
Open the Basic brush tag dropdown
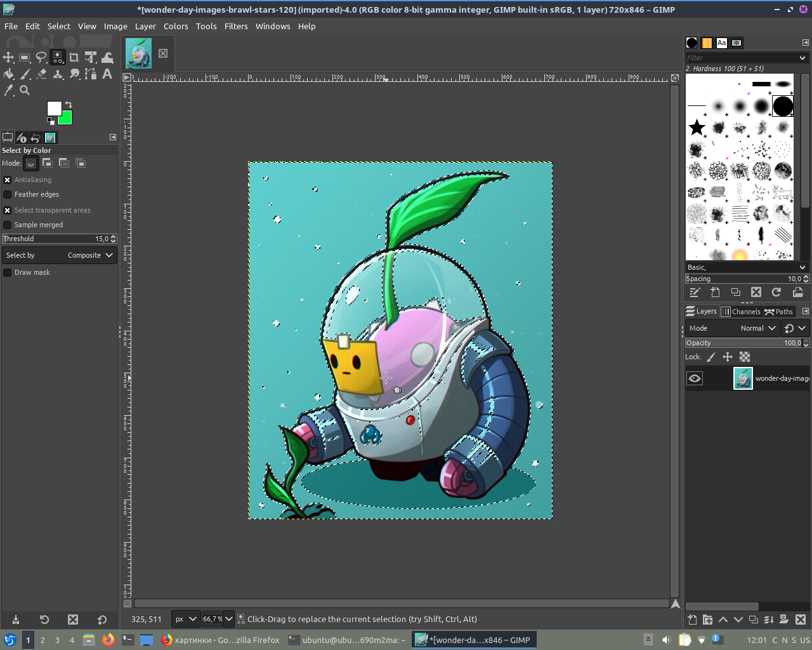coord(802,267)
